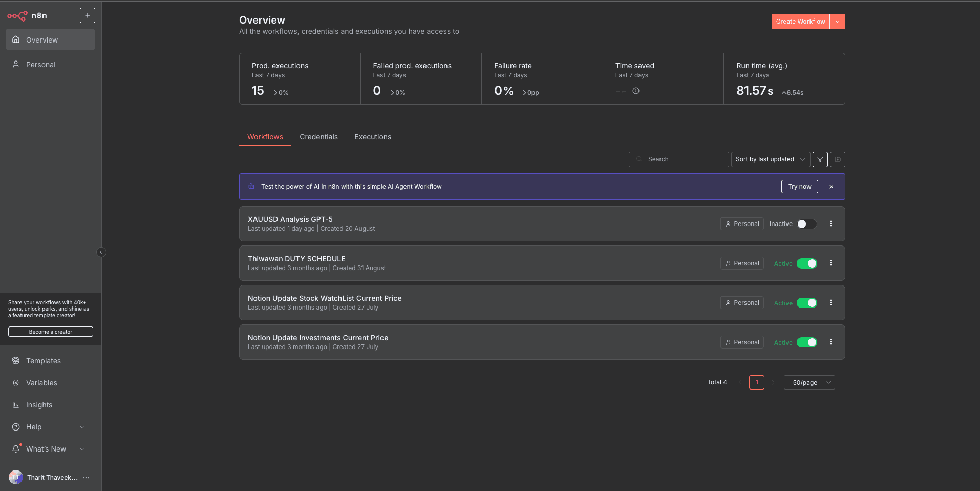980x491 pixels.
Task: Click page number 1
Action: tap(757, 382)
